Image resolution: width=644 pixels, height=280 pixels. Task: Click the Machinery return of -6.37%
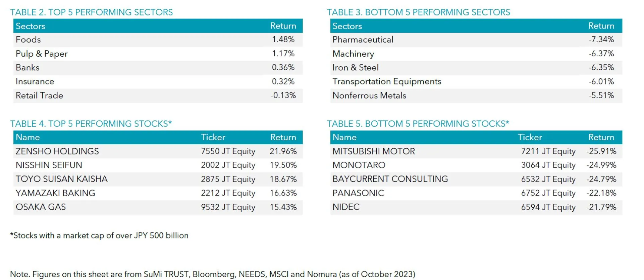click(601, 54)
